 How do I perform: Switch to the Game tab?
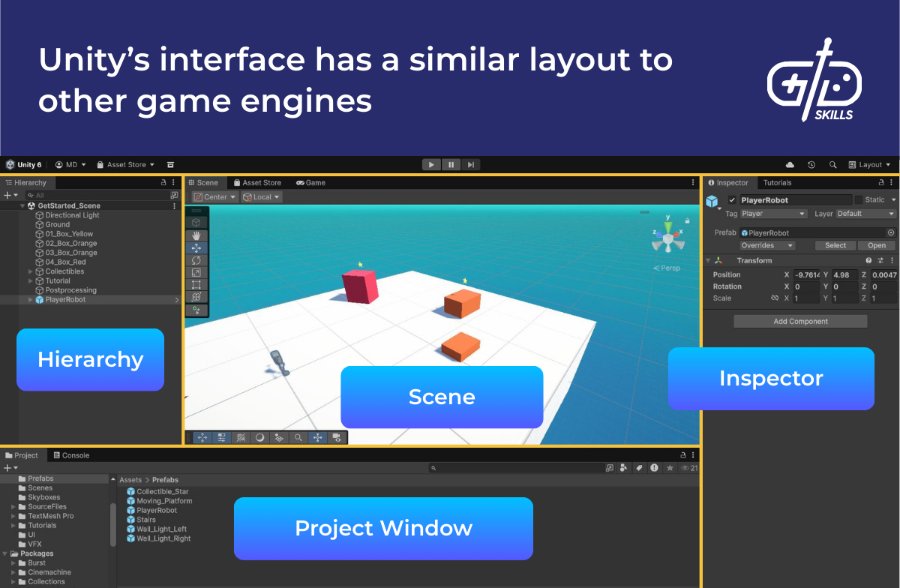tap(311, 182)
